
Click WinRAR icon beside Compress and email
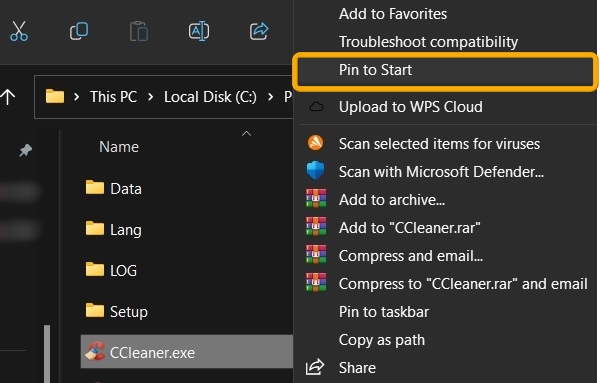(316, 254)
